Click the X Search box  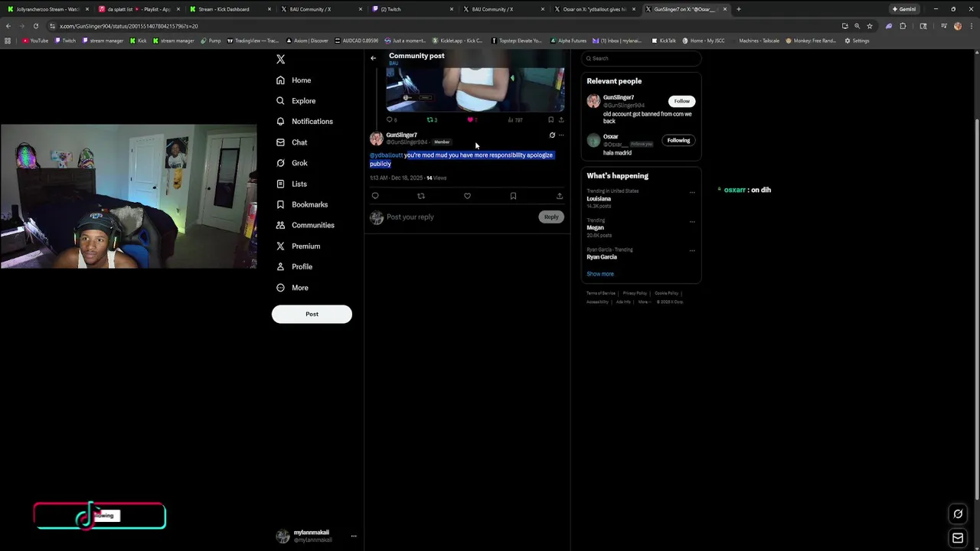click(x=642, y=58)
